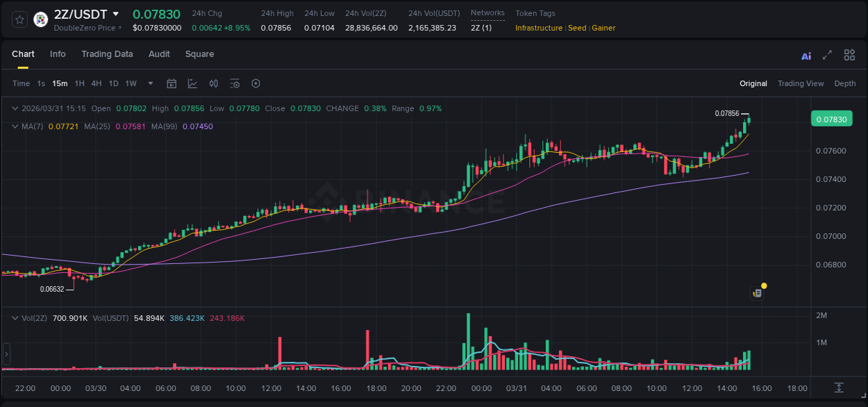Viewport: 868px width, 407px height.
Task: Enter fullscreen with the expand arrows icon
Action: click(x=828, y=55)
